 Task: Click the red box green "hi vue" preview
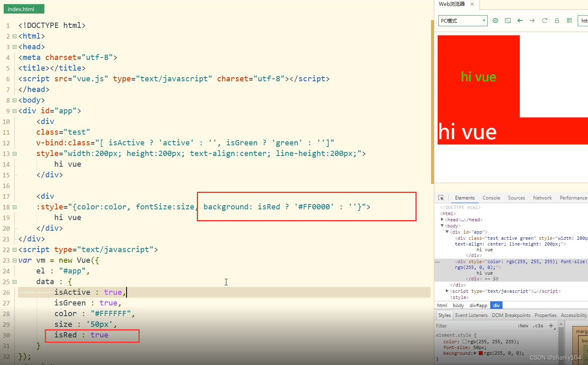tap(479, 77)
